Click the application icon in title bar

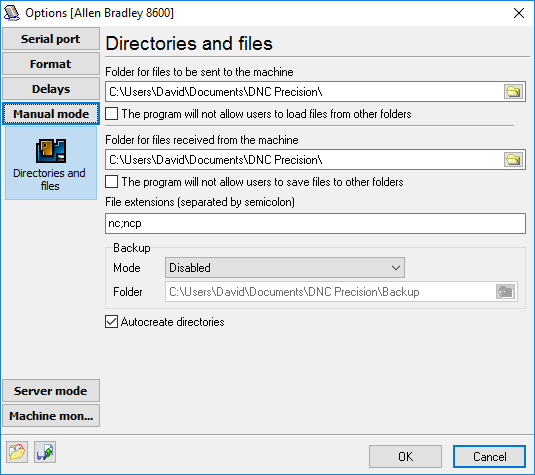[12, 13]
